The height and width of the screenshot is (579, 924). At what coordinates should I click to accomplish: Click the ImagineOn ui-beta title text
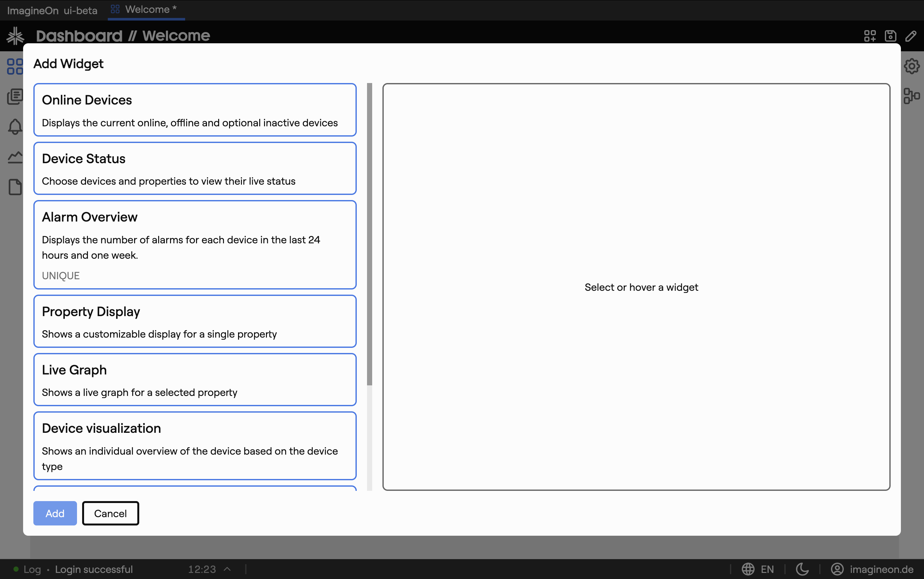52,10
